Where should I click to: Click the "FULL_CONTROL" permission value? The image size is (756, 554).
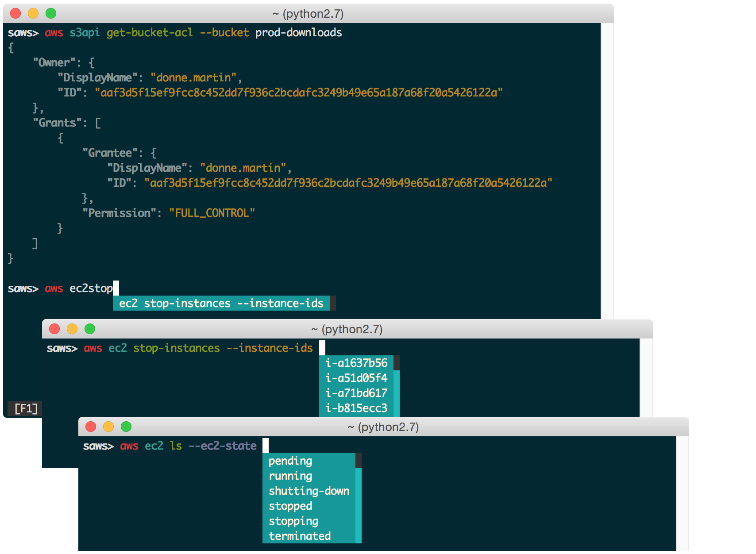(212, 213)
